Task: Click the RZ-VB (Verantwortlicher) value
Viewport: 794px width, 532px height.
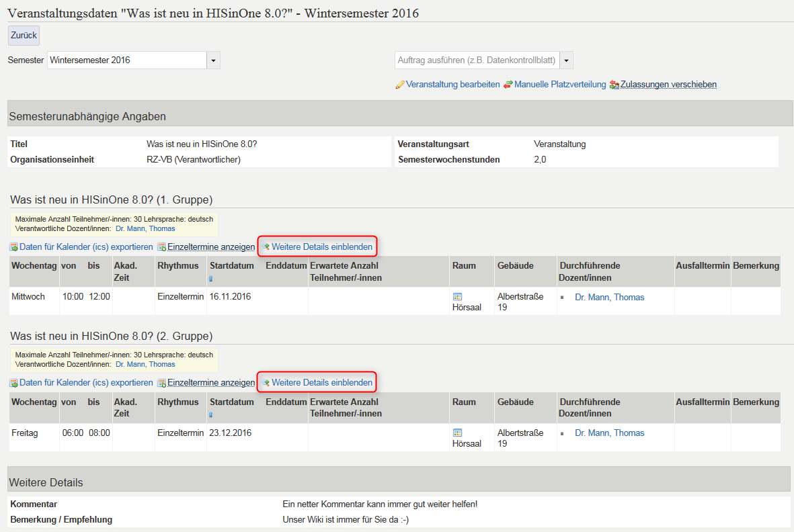Action: (194, 160)
